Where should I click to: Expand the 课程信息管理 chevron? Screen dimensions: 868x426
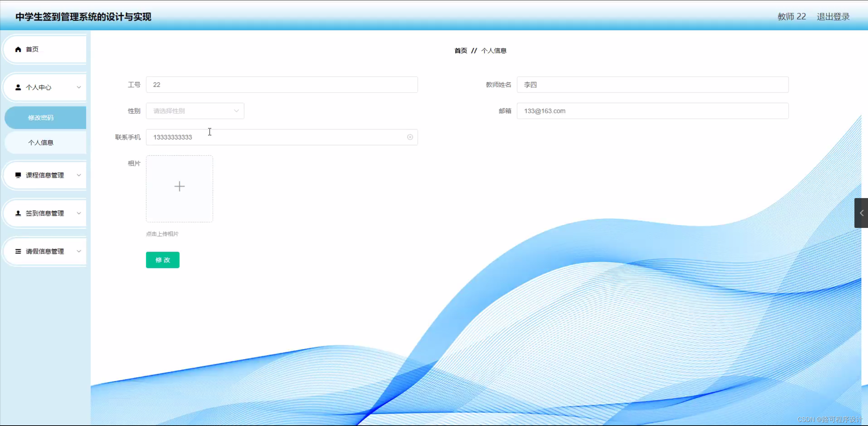(79, 175)
